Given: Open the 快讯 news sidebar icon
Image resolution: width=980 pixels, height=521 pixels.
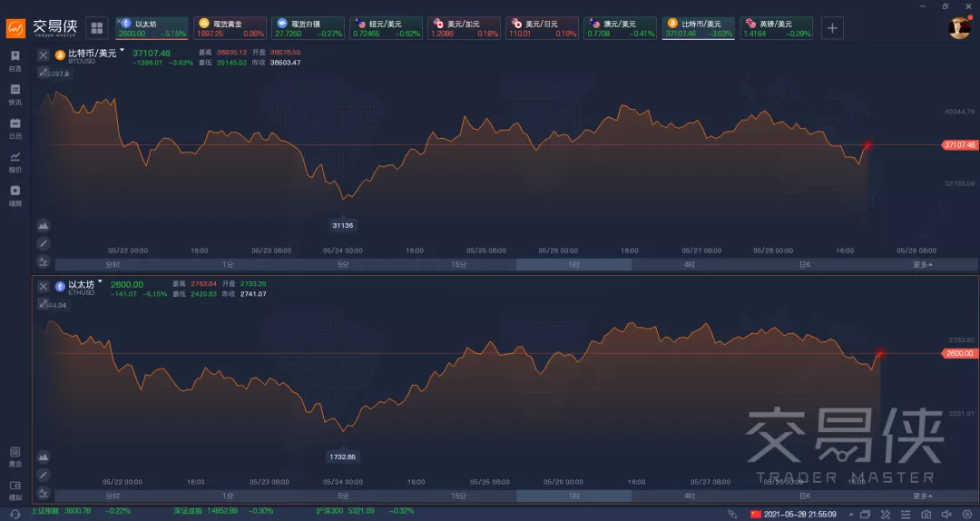Looking at the screenshot, I should tap(15, 94).
